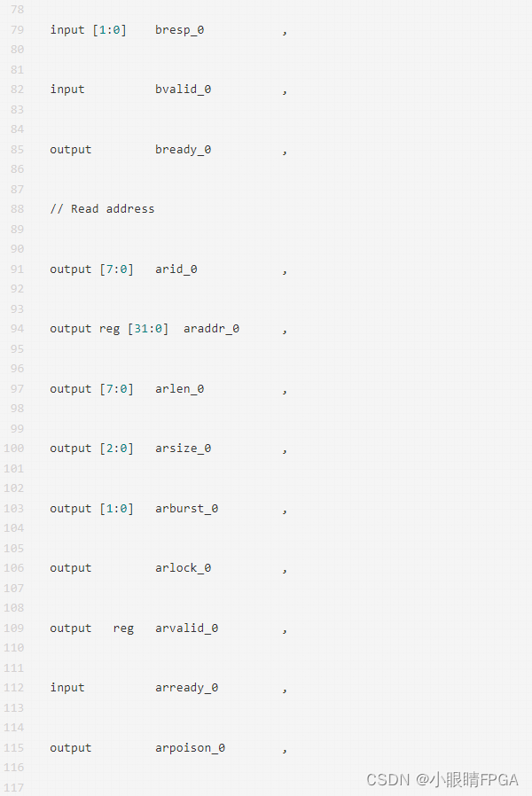
Task: Click the 'reg' keyword before arvalid_0
Action: pos(123,628)
